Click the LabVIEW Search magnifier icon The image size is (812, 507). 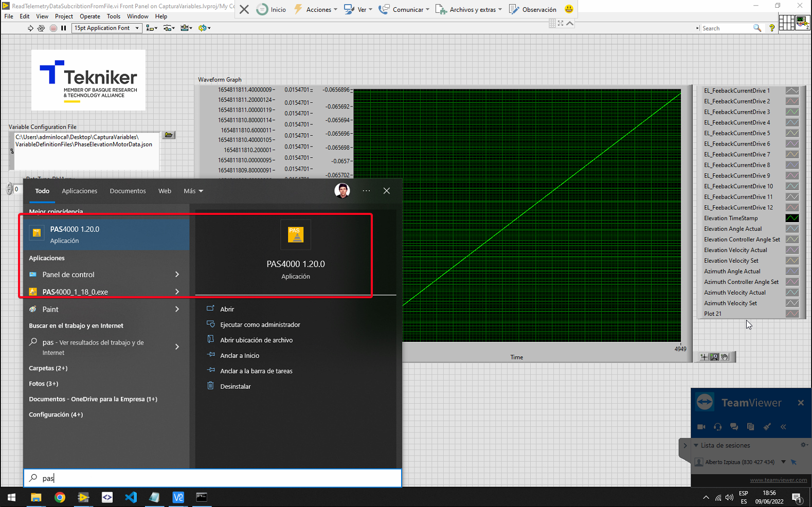click(757, 28)
